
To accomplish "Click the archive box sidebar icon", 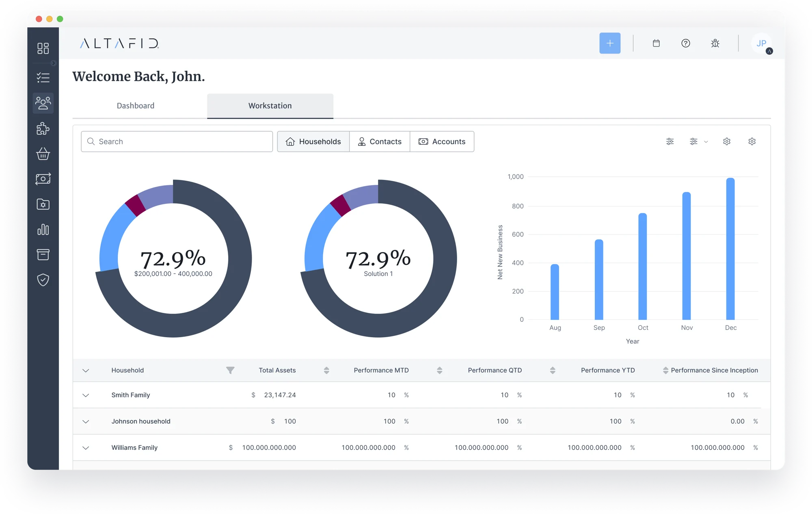I will click(x=43, y=255).
